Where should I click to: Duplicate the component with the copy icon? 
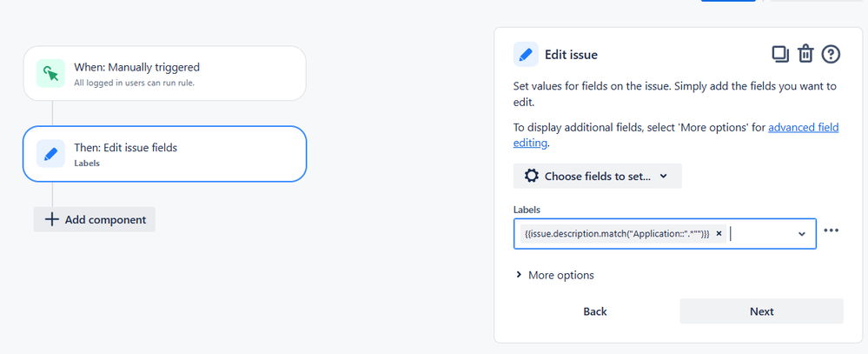point(780,54)
